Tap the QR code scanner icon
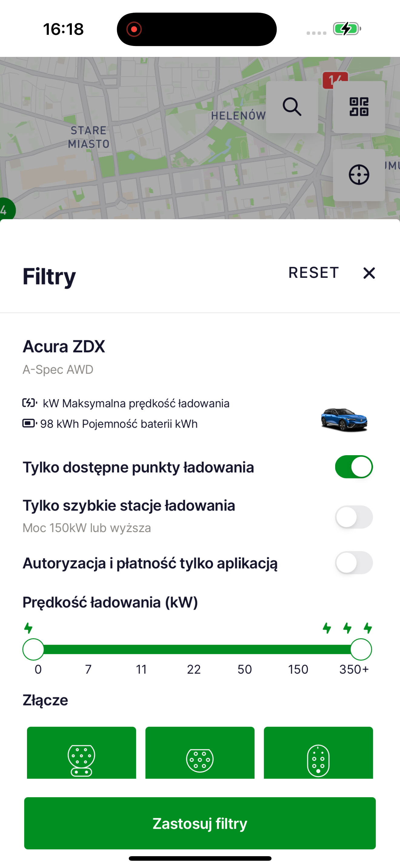Image resolution: width=400 pixels, height=868 pixels. pos(359,107)
